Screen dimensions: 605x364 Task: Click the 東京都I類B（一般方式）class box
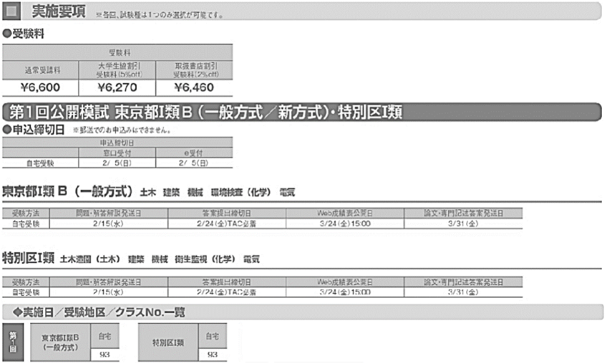(60, 343)
